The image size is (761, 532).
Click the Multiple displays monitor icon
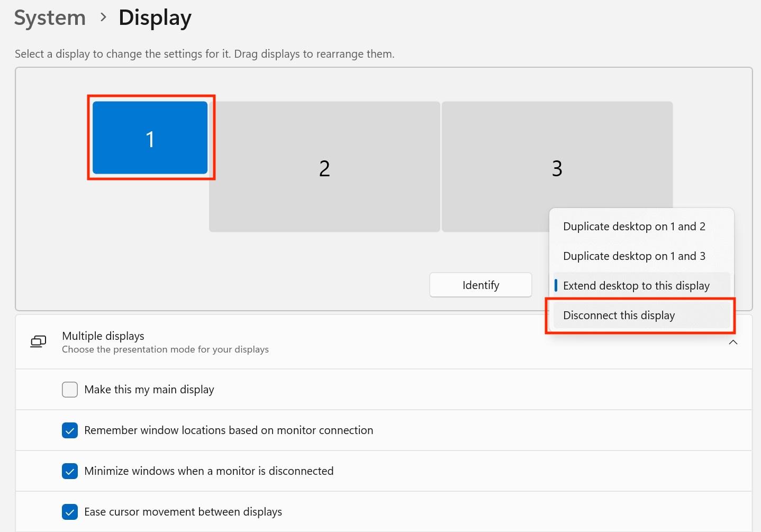38,342
